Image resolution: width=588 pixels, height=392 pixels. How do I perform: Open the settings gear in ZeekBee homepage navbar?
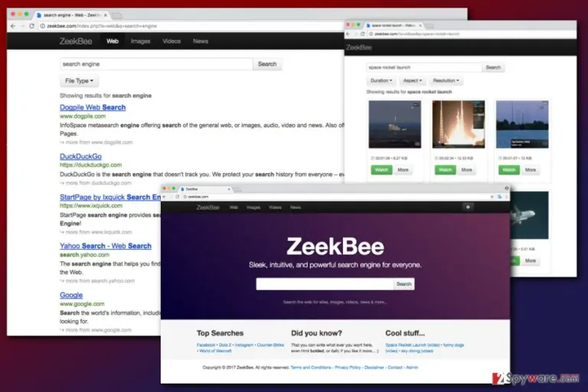(468, 207)
